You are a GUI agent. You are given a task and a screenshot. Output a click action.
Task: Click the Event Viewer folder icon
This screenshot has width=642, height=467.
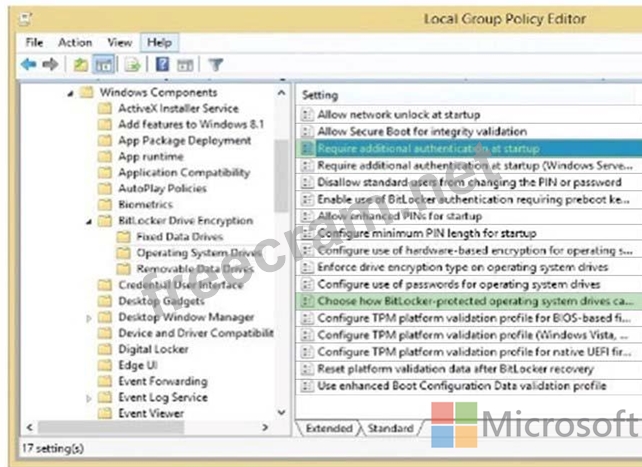click(105, 413)
